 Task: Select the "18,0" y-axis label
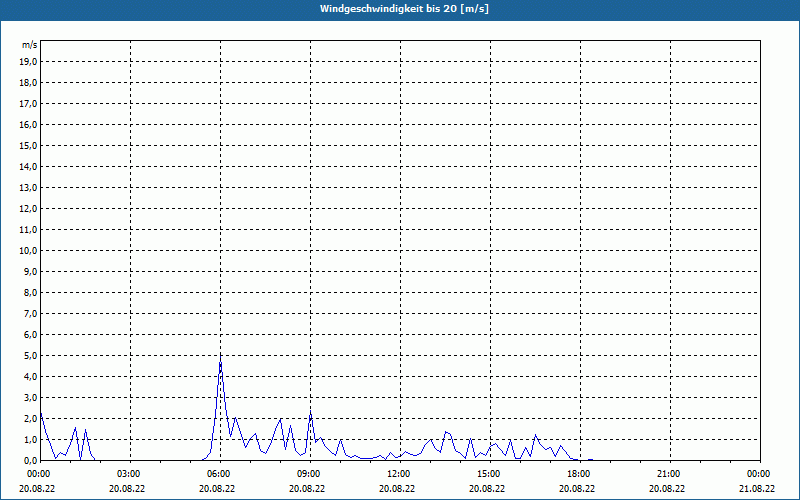tap(29, 83)
